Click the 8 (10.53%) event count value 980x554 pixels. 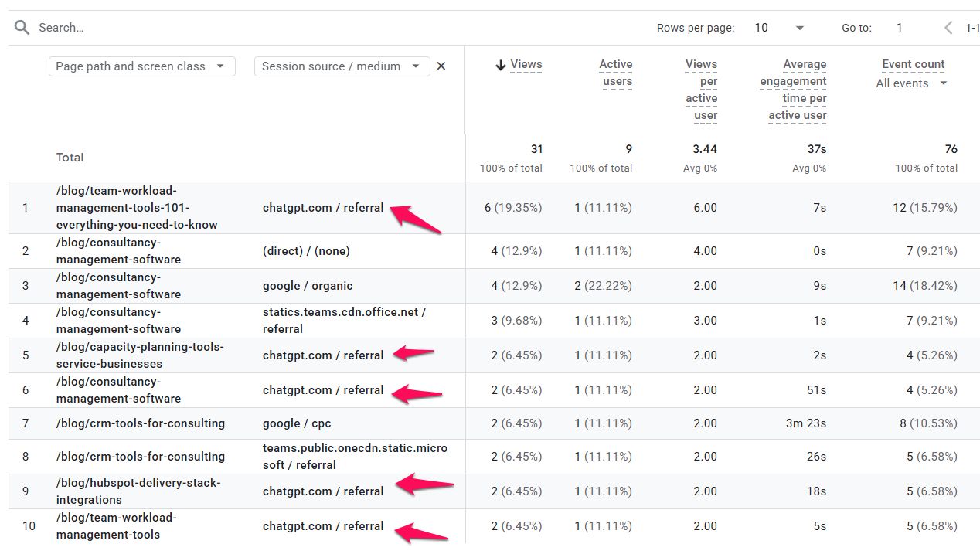pos(928,423)
